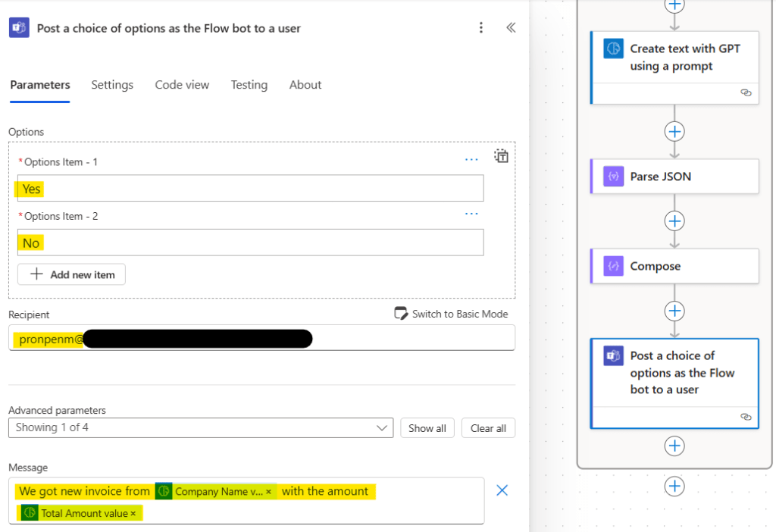Collapse the action panel with double chevron
The height and width of the screenshot is (532, 776).
pyautogui.click(x=511, y=28)
